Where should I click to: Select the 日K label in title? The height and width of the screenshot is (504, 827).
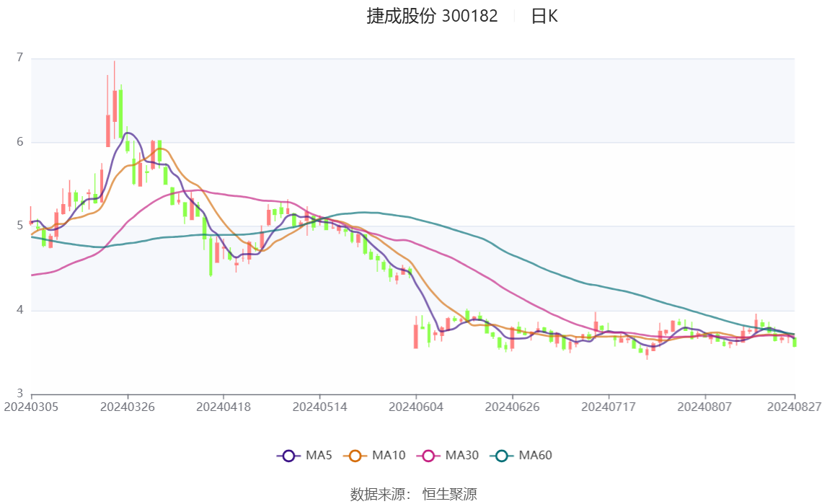544,17
